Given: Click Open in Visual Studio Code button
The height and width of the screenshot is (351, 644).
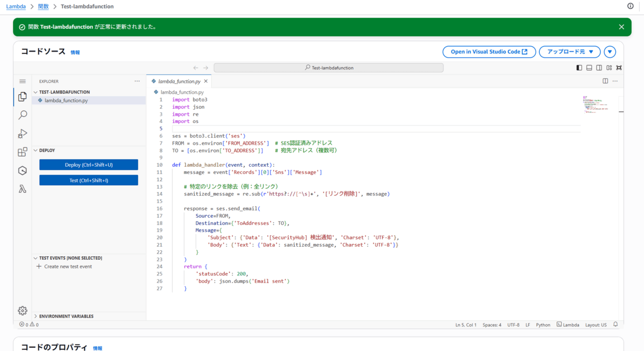Looking at the screenshot, I should pyautogui.click(x=489, y=52).
